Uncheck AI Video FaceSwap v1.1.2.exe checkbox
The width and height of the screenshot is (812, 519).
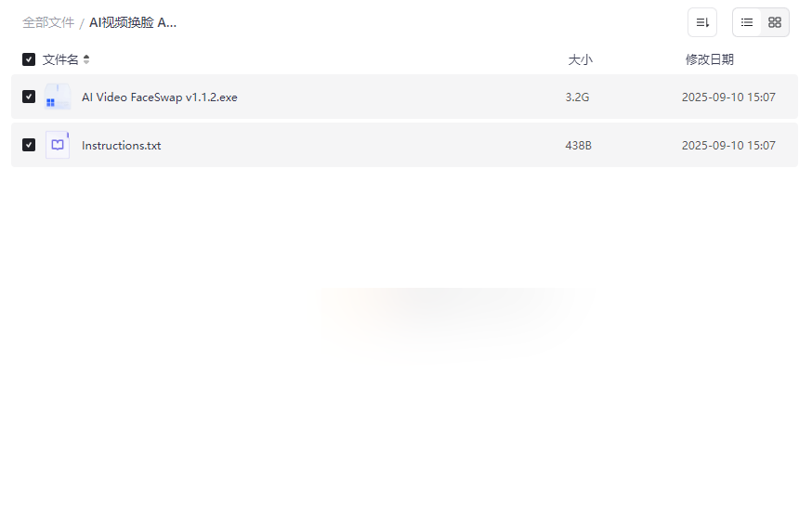(29, 97)
